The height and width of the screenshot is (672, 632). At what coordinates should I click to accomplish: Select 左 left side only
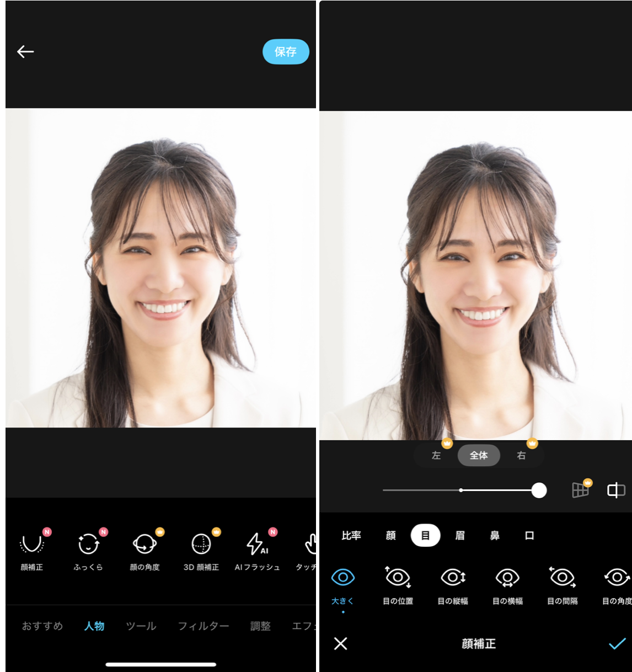[x=436, y=456]
